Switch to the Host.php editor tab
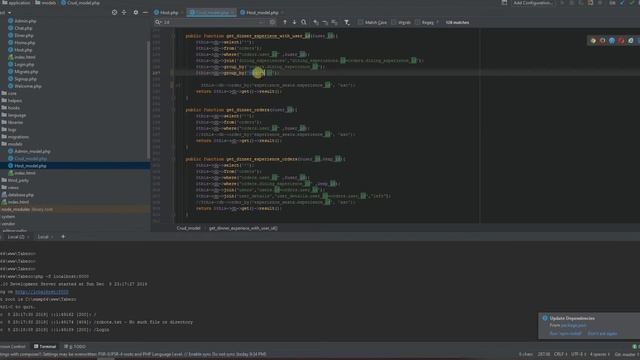Screen dimensions: 640x360 (167, 13)
